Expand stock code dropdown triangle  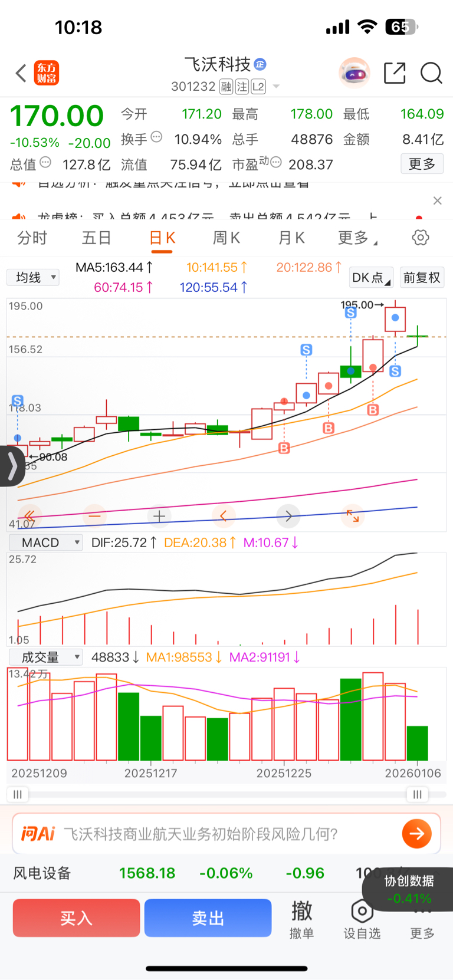click(x=276, y=87)
